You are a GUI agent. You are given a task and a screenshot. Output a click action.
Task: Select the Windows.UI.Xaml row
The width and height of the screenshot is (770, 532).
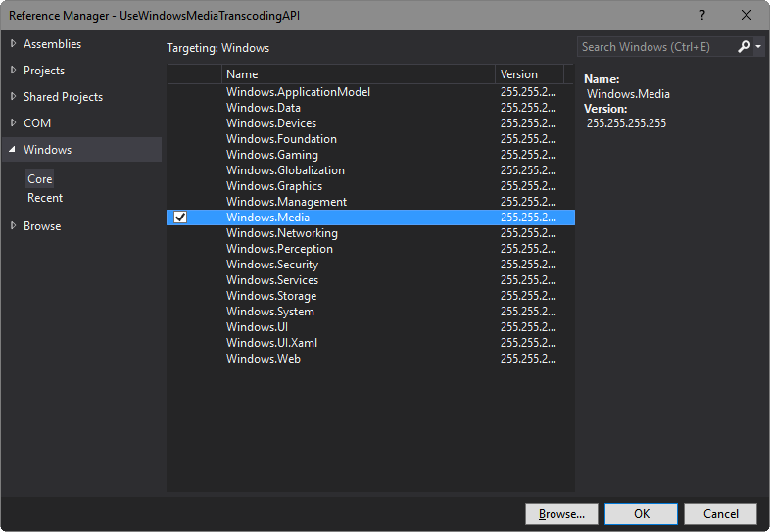click(370, 343)
